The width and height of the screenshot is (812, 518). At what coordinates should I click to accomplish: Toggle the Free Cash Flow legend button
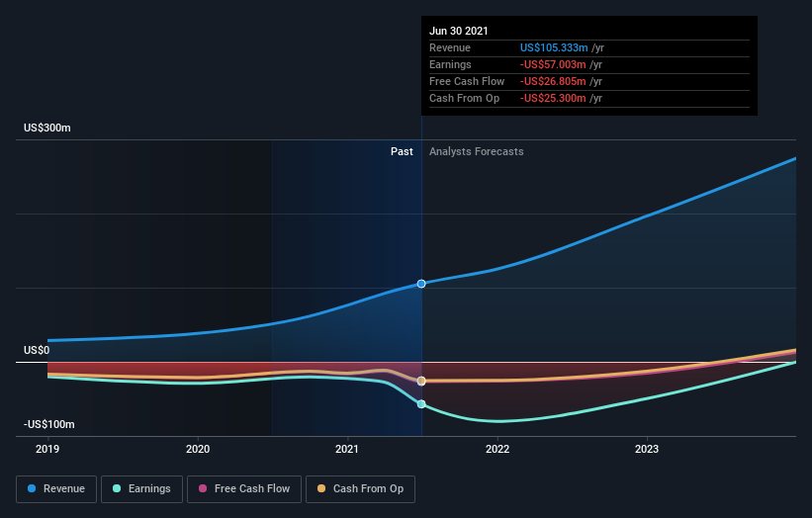coord(244,489)
